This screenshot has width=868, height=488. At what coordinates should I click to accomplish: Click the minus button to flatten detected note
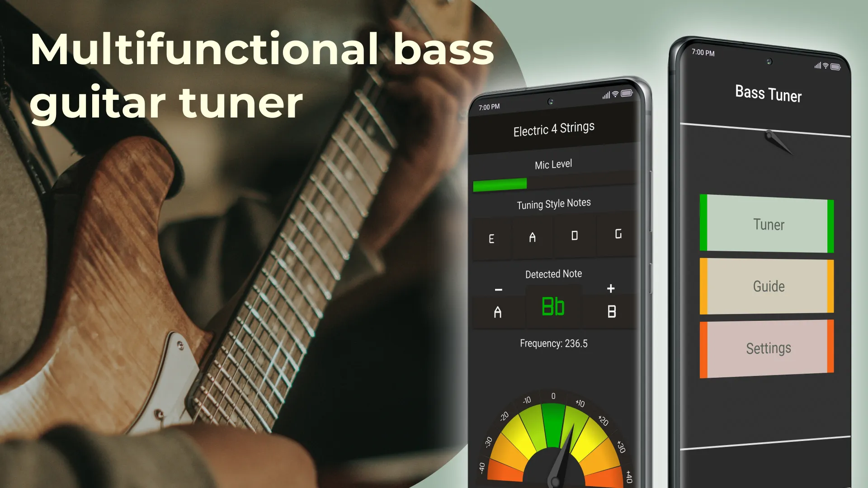pyautogui.click(x=498, y=290)
